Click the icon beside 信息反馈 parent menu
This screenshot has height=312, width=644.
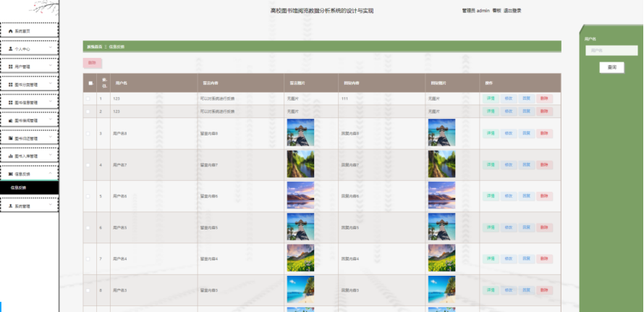(11, 174)
